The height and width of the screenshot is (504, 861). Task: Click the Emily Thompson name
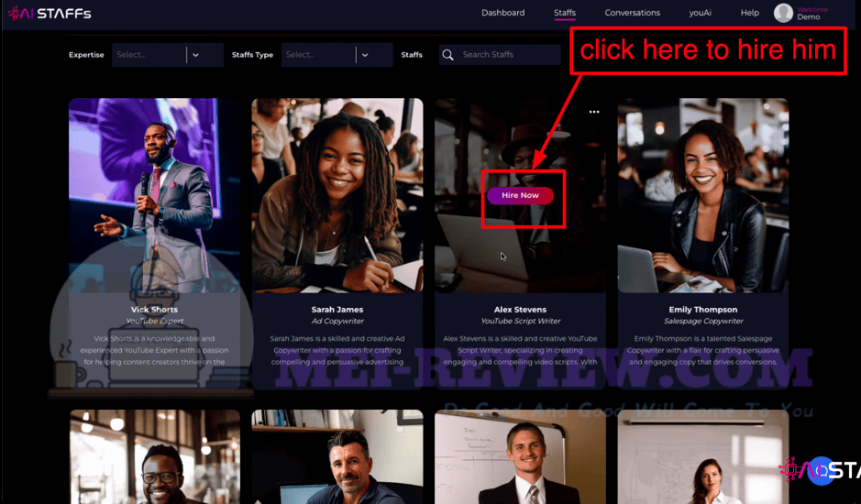click(x=703, y=310)
